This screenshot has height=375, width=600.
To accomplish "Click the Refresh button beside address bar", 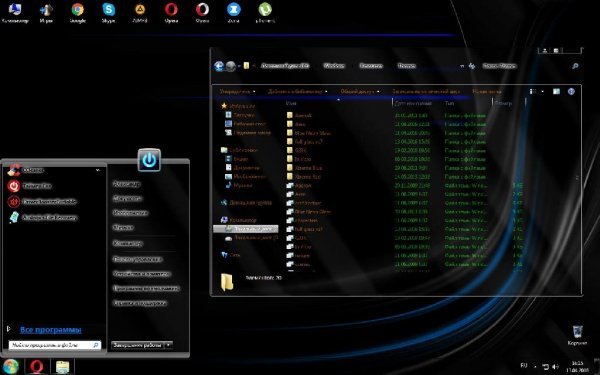I will pyautogui.click(x=471, y=66).
